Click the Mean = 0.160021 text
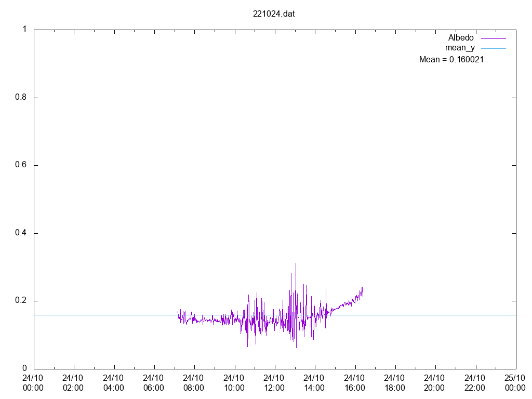The height and width of the screenshot is (399, 532). (451, 59)
